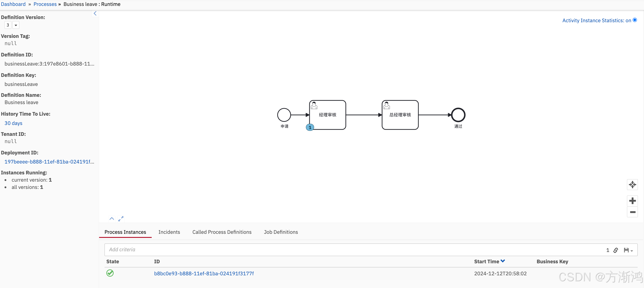This screenshot has width=644, height=288.
Task: Zoom out with the minus icon
Action: point(632,212)
